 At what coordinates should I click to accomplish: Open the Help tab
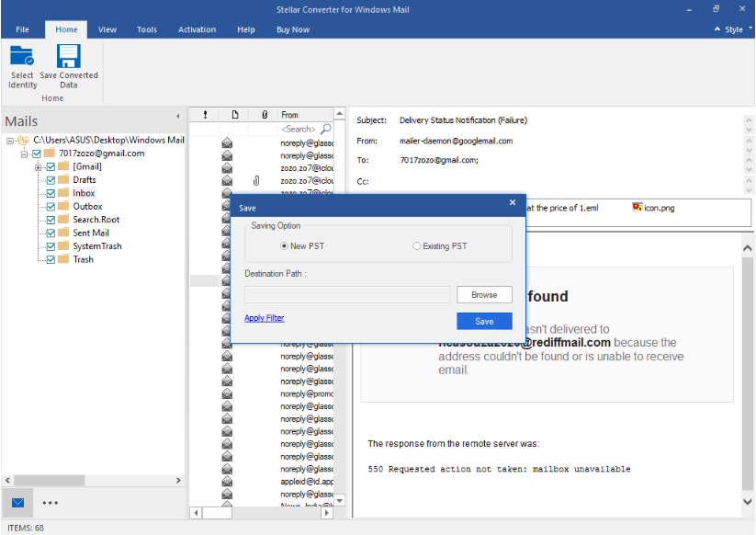pos(246,29)
